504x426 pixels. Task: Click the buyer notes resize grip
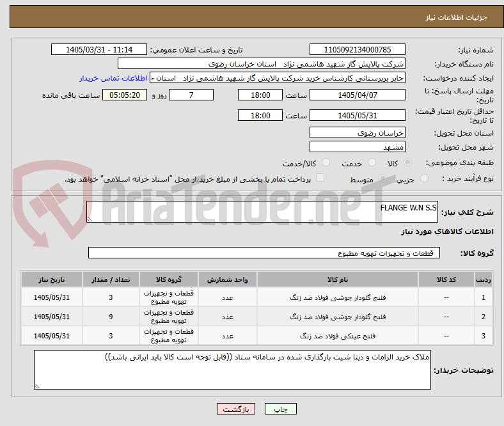point(37,386)
